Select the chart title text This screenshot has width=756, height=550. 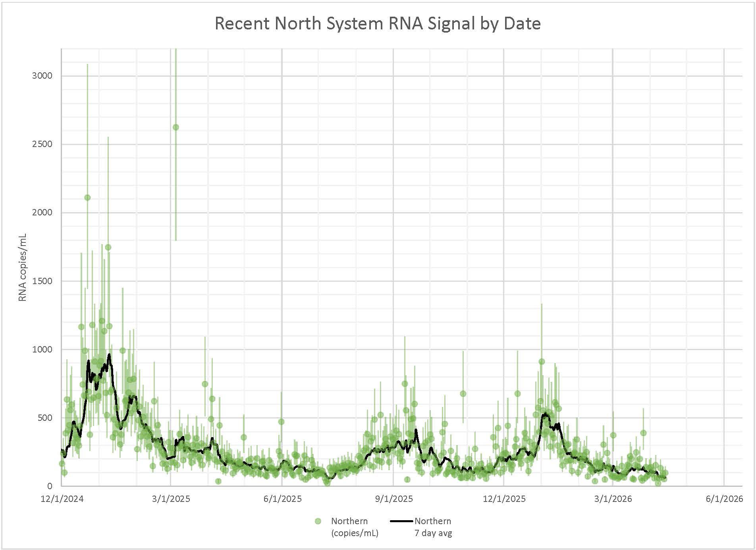(x=378, y=23)
